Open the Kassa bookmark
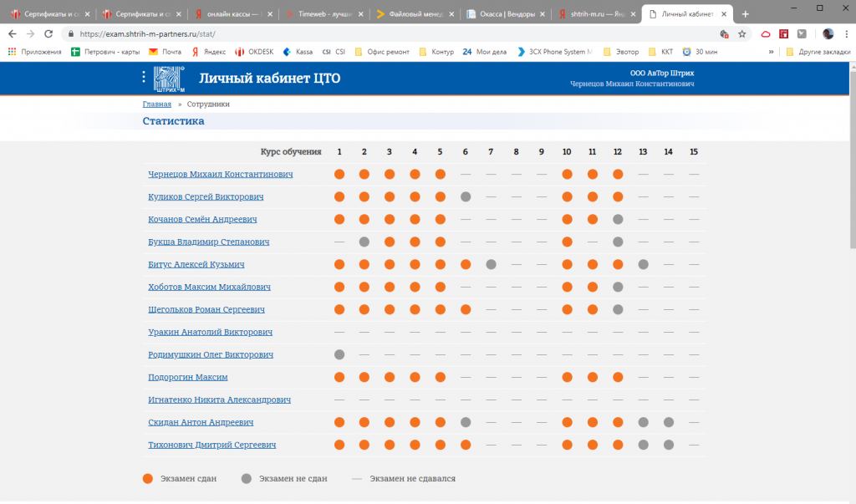 298,52
